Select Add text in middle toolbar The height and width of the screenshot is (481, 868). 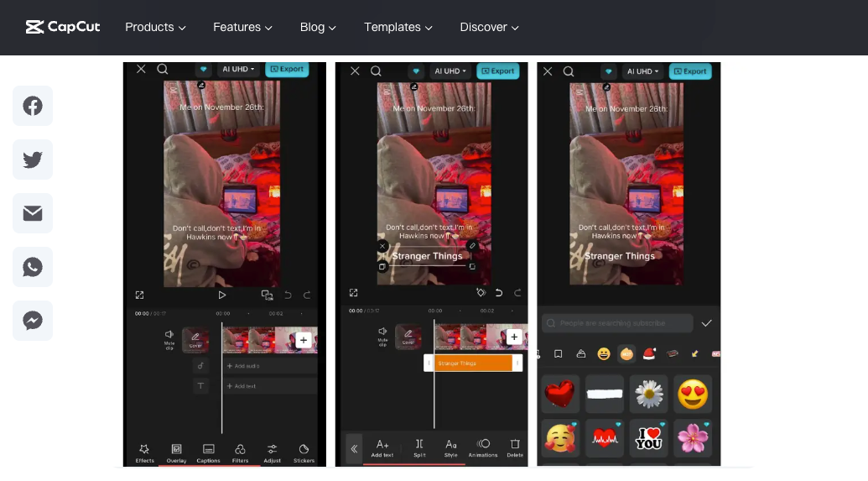382,447
